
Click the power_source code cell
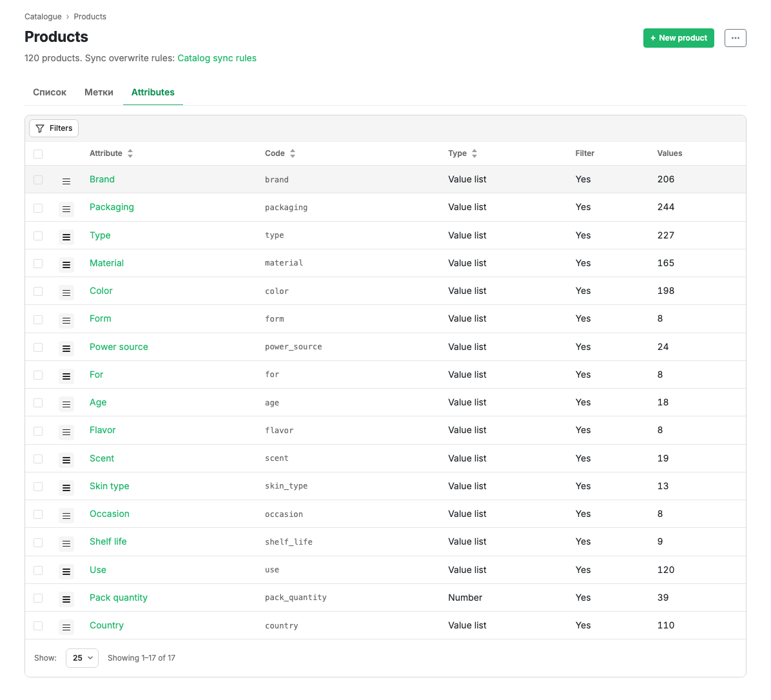(x=293, y=347)
